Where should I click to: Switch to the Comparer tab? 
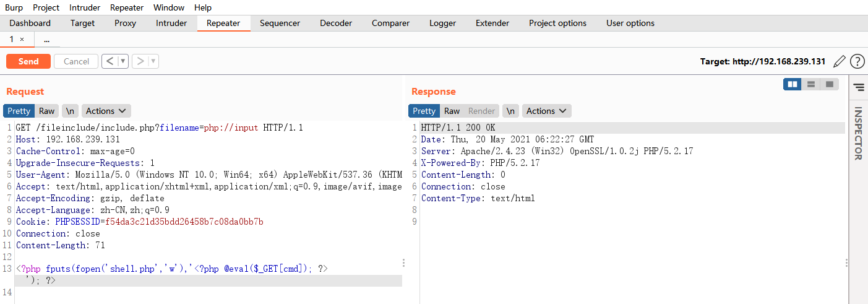click(390, 23)
